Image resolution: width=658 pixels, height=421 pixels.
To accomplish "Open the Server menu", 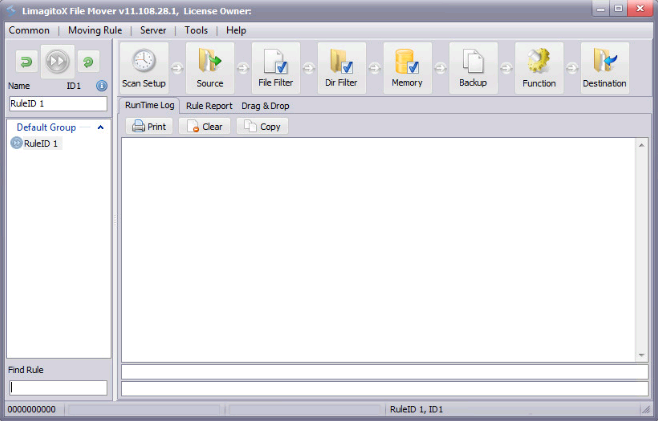I will tap(153, 30).
